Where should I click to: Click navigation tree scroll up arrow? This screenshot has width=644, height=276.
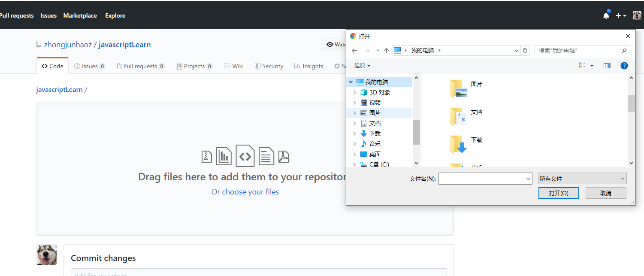(416, 78)
